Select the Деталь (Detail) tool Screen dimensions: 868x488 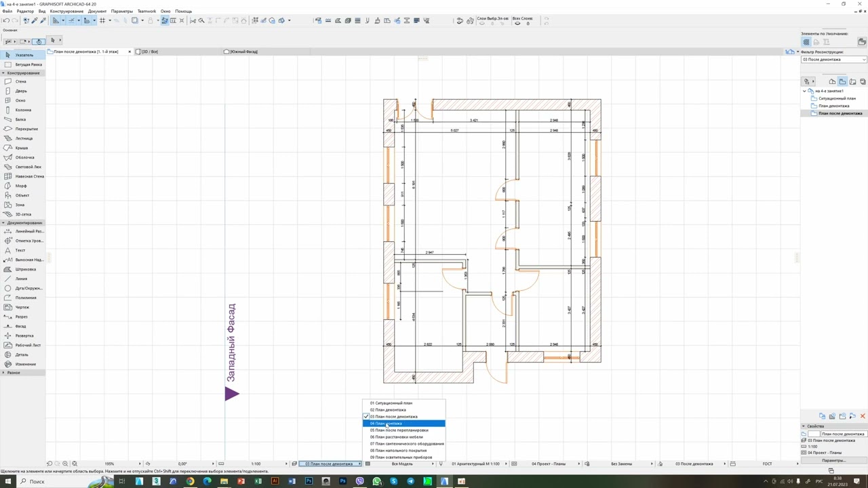[x=22, y=354]
